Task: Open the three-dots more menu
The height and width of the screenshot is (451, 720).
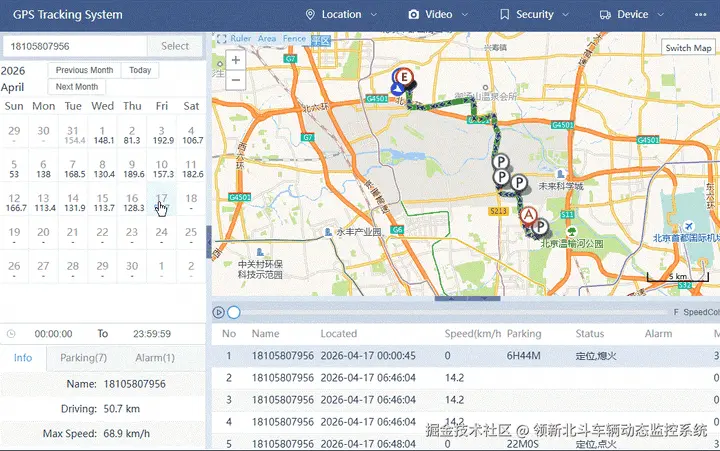Action: pyautogui.click(x=700, y=15)
